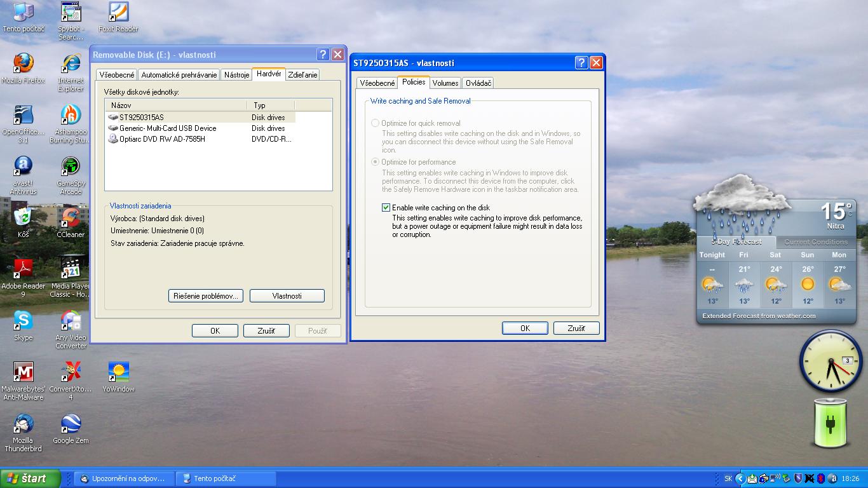Viewport: 868px width, 488px height.
Task: Open CCleaner desktop icon
Action: pos(71,219)
